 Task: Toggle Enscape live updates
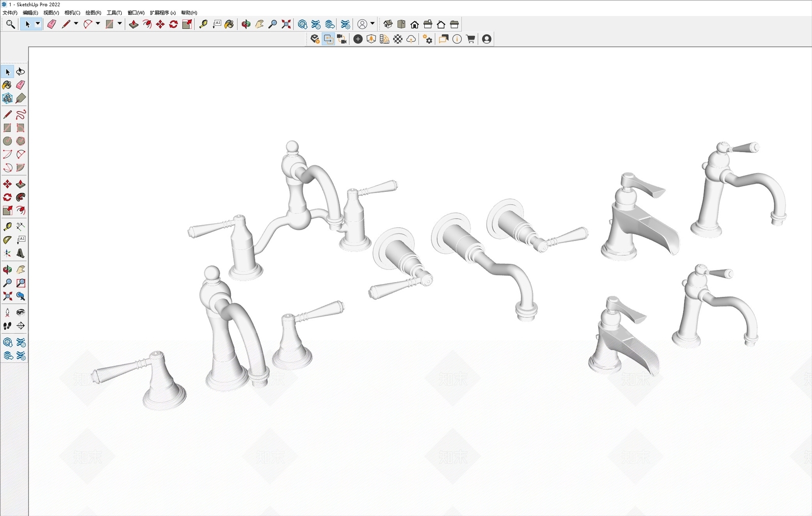[x=328, y=39]
